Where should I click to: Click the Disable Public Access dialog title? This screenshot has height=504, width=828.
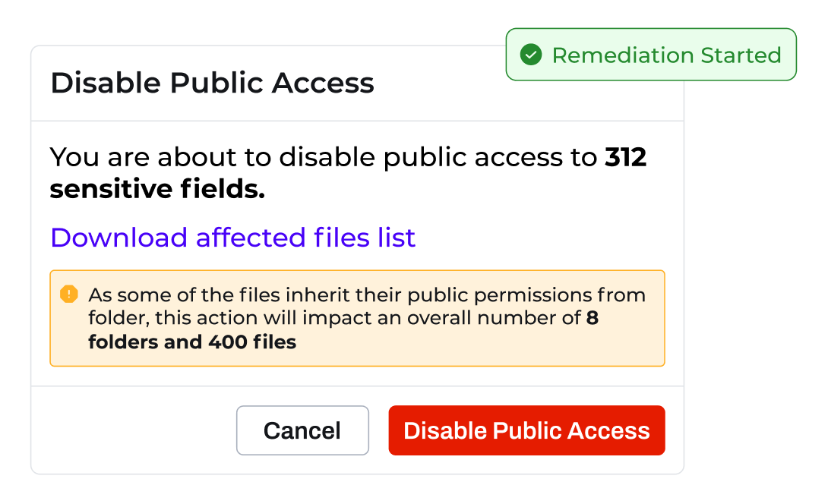212,83
